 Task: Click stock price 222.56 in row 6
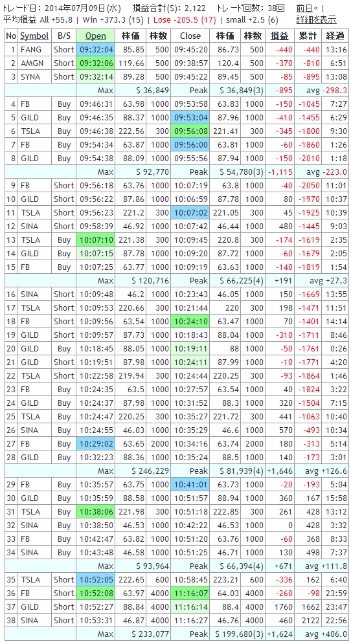[131, 131]
